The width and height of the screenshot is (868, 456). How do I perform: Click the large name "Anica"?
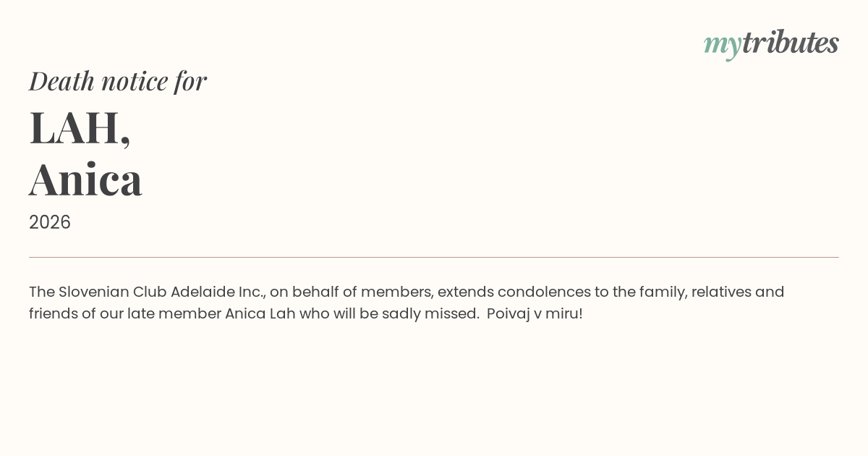point(85,180)
